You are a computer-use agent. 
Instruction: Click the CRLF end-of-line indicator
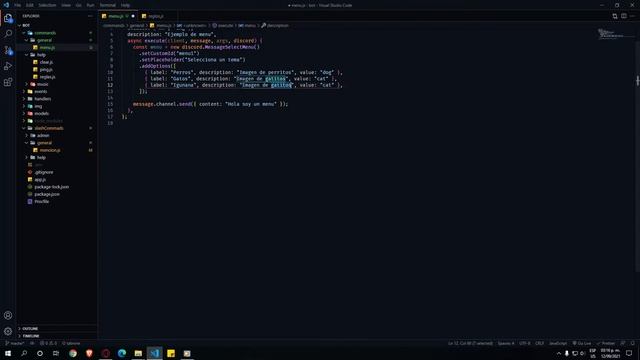click(x=540, y=343)
